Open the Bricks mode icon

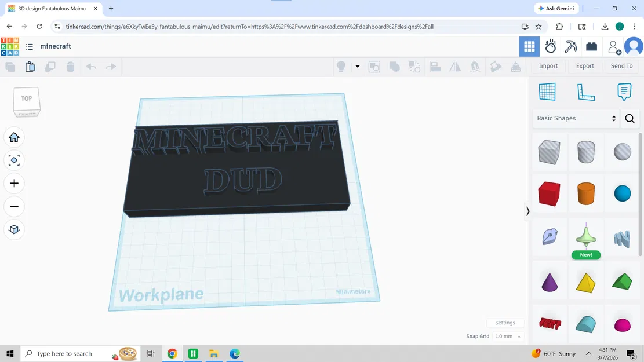tap(591, 46)
